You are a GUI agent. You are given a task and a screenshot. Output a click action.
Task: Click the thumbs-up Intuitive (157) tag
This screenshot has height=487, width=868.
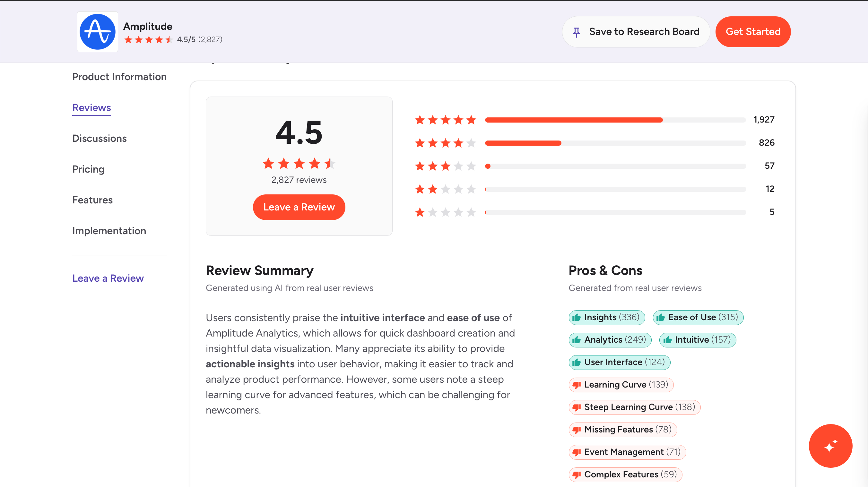pos(697,339)
